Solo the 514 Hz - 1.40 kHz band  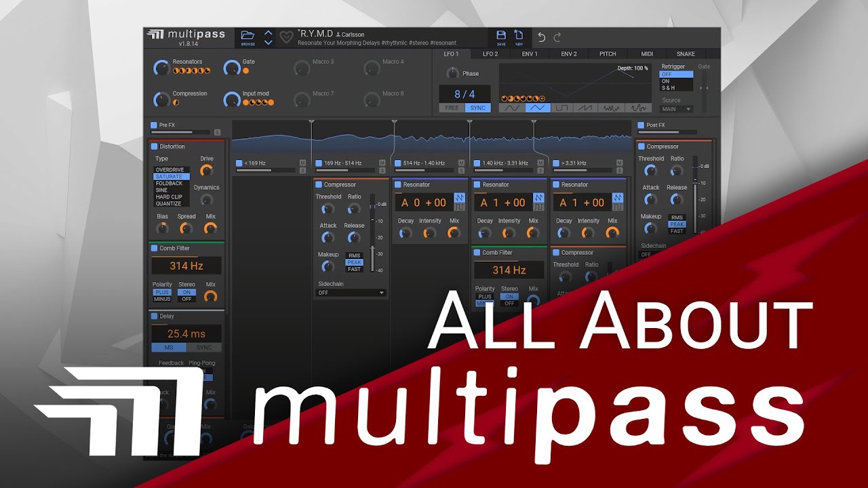click(461, 170)
